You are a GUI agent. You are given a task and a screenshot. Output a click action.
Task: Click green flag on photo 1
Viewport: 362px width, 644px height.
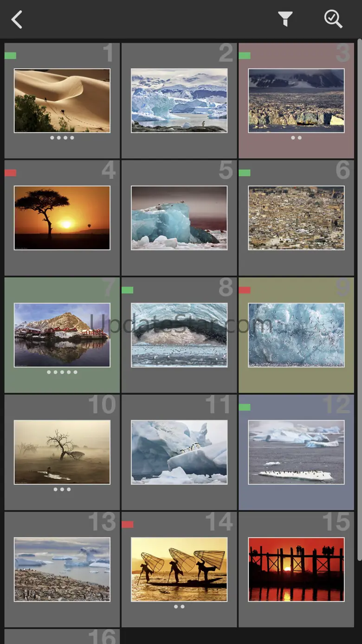tap(10, 56)
